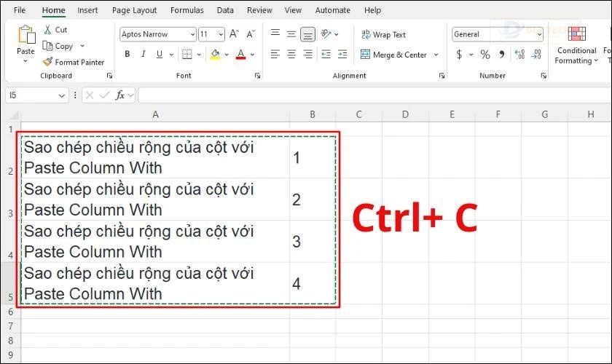Open Copy dropdown arrow
The image size is (612, 364).
(x=82, y=46)
